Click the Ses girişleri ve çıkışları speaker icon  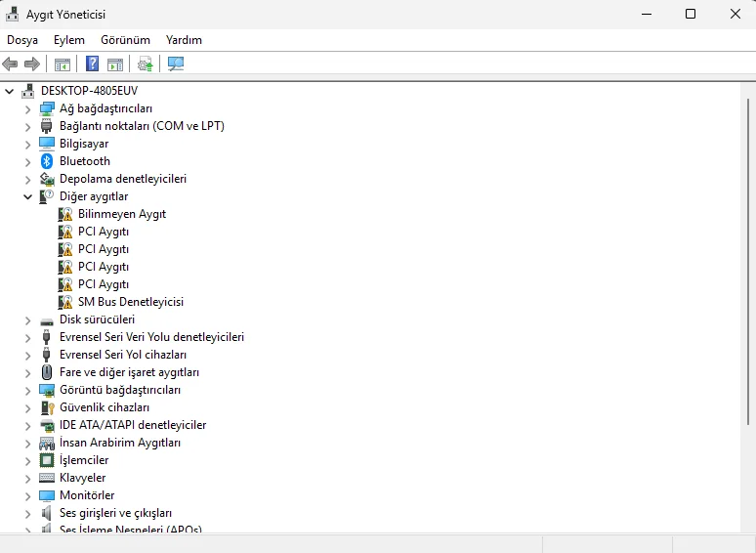coord(46,513)
